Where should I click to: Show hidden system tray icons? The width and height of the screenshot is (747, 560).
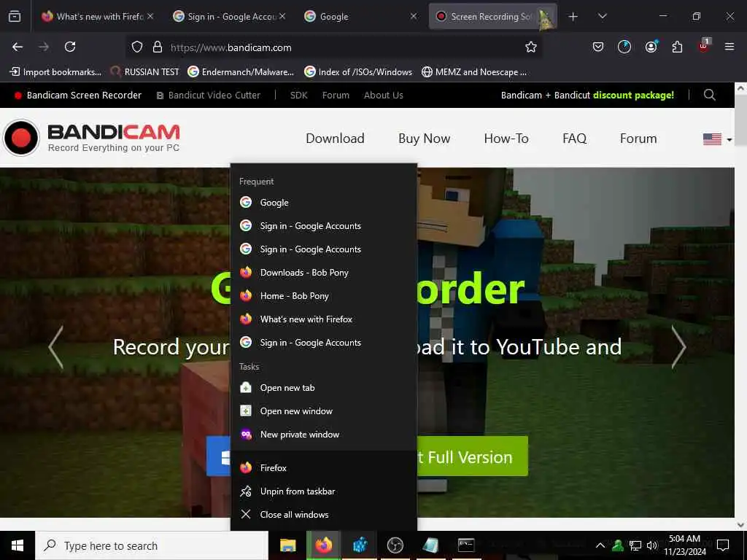[600, 545]
